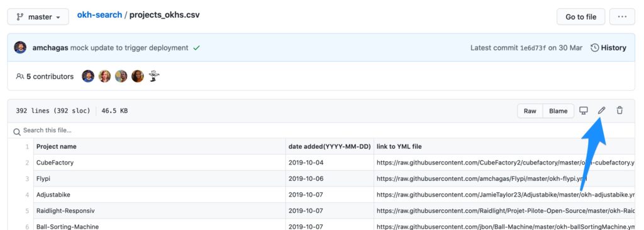Show the green check status details
Screen dimensions: 644x230
(x=197, y=48)
